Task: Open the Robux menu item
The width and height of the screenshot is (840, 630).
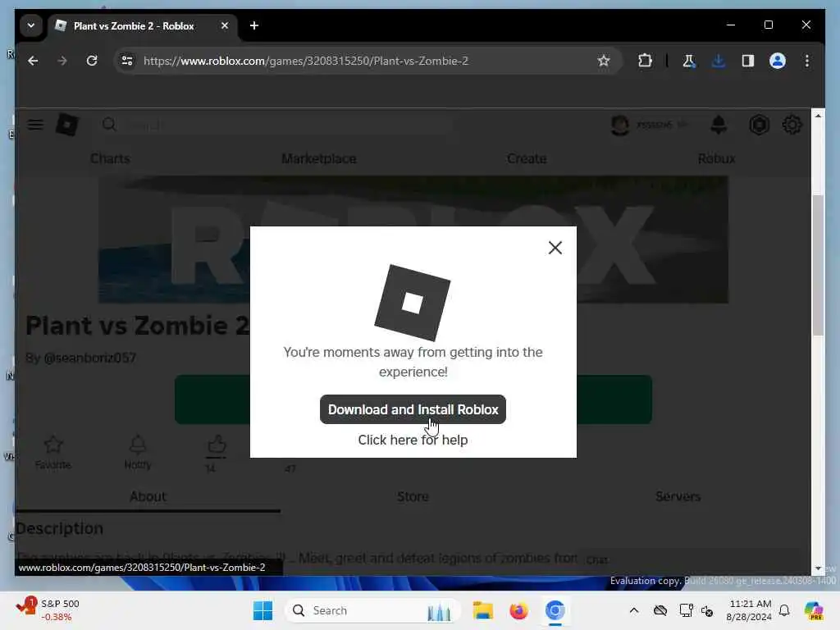Action: click(x=716, y=158)
